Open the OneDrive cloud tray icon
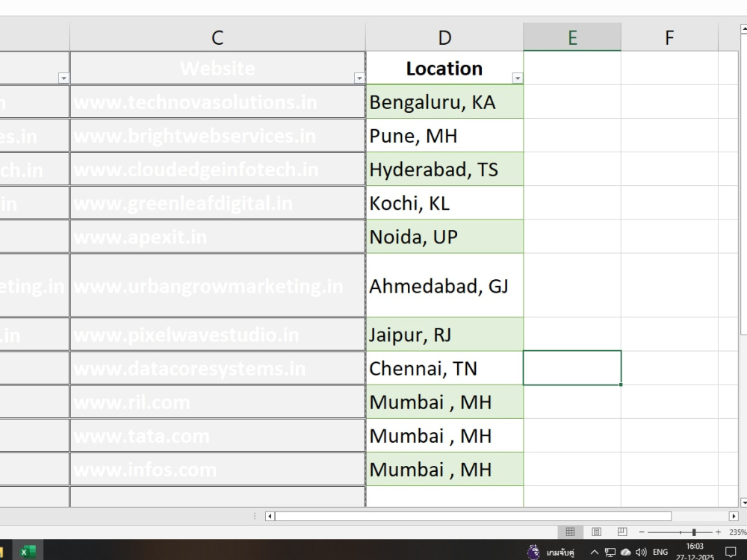747x560 pixels. tap(626, 553)
